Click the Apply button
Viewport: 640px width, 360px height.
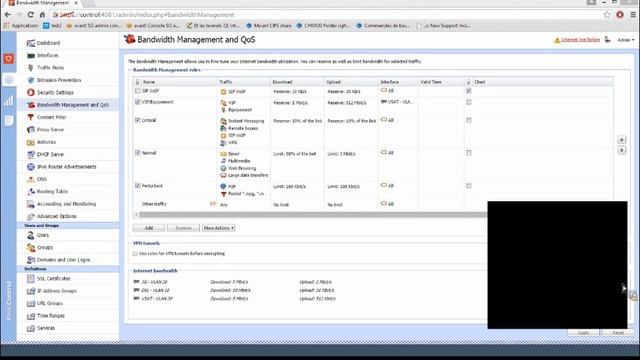583,333
